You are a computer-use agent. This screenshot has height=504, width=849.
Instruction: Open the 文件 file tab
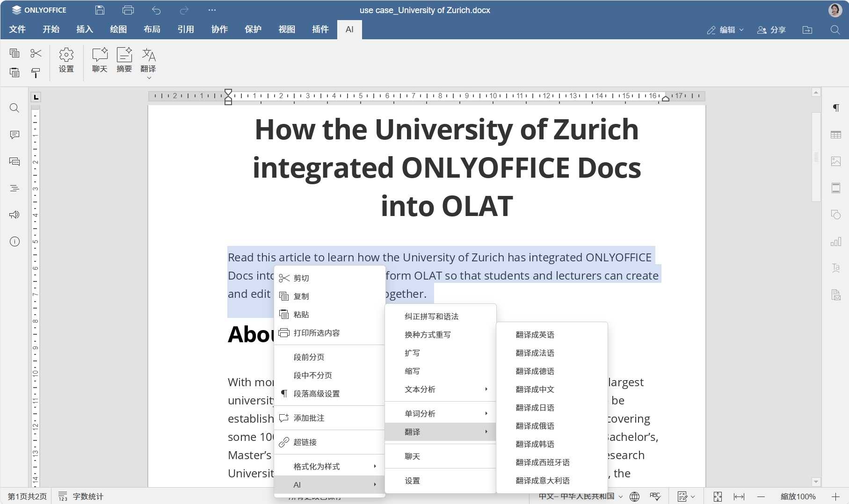click(17, 29)
